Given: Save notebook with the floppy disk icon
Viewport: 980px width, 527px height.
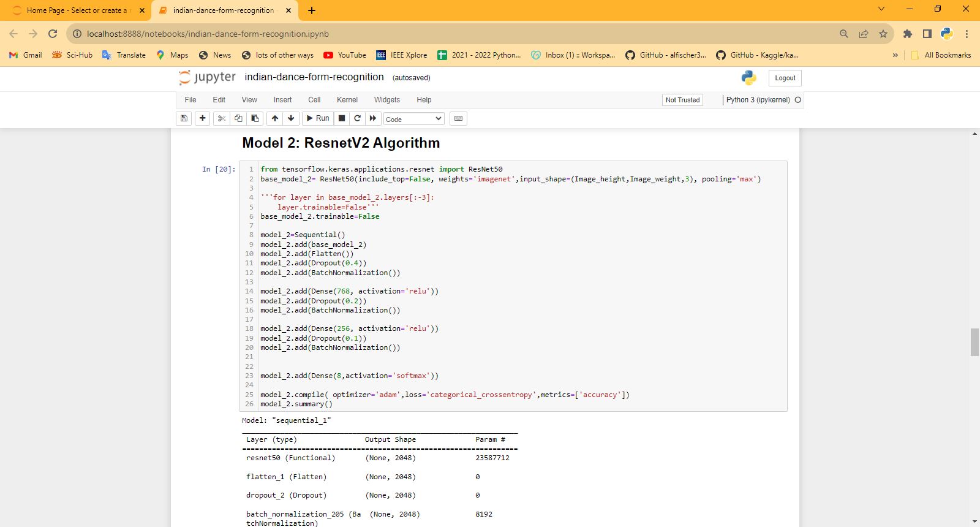Looking at the screenshot, I should pos(184,118).
